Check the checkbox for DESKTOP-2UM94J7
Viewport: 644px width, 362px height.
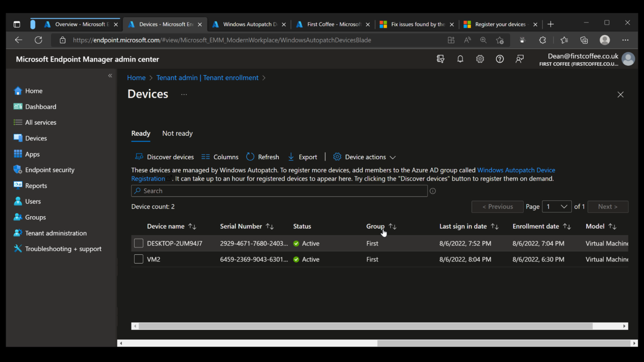[138, 243]
